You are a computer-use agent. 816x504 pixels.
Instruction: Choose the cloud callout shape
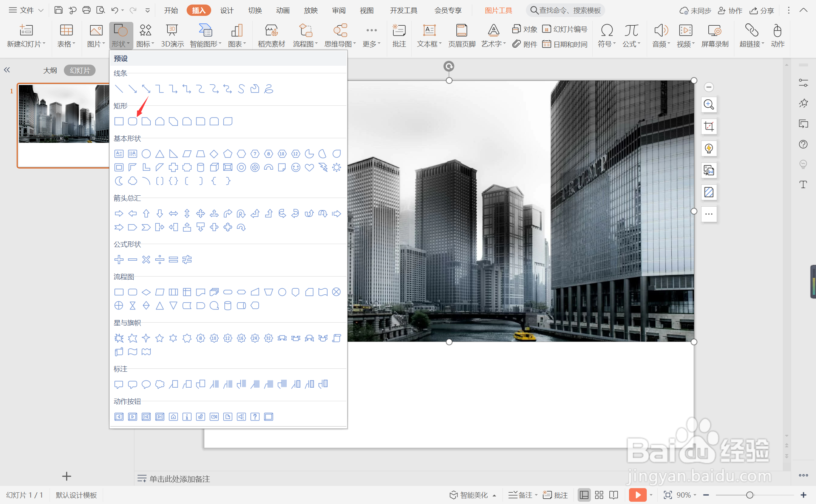[x=160, y=384]
